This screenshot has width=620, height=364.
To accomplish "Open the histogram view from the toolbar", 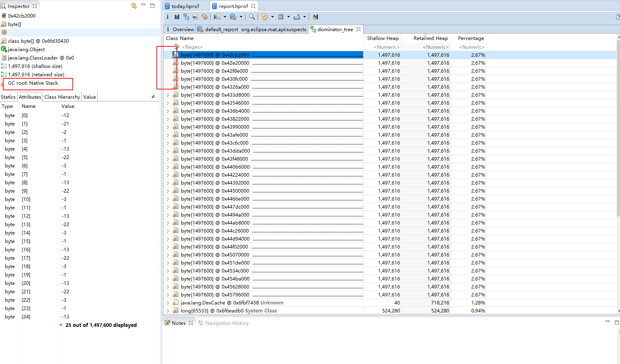I will 177,17.
